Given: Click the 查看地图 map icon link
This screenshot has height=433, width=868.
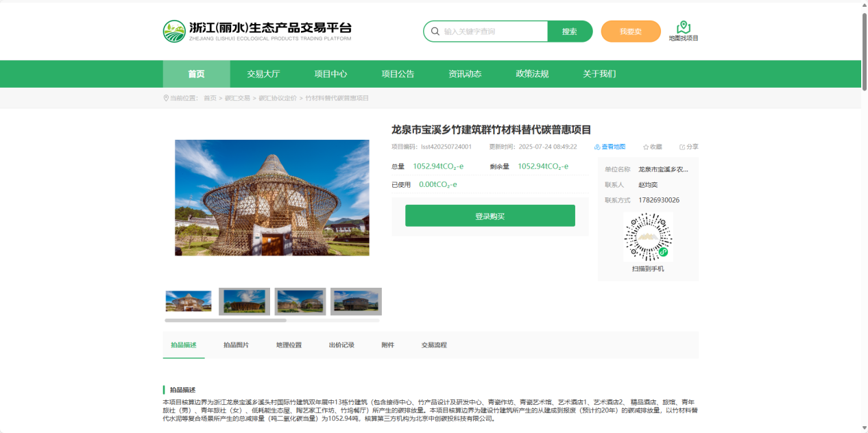Looking at the screenshot, I should 597,147.
